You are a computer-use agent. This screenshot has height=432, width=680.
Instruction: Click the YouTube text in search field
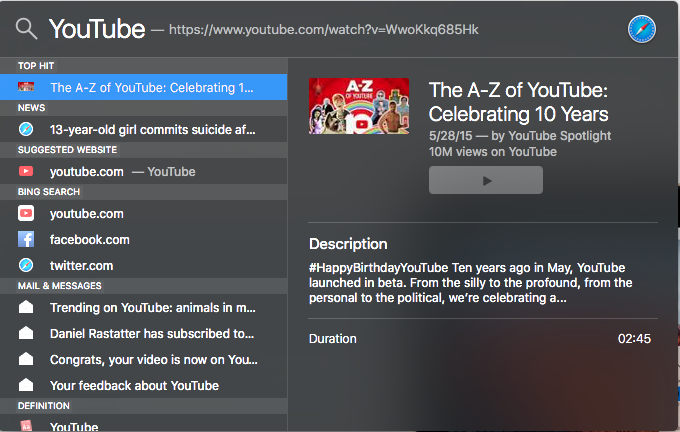(x=97, y=29)
